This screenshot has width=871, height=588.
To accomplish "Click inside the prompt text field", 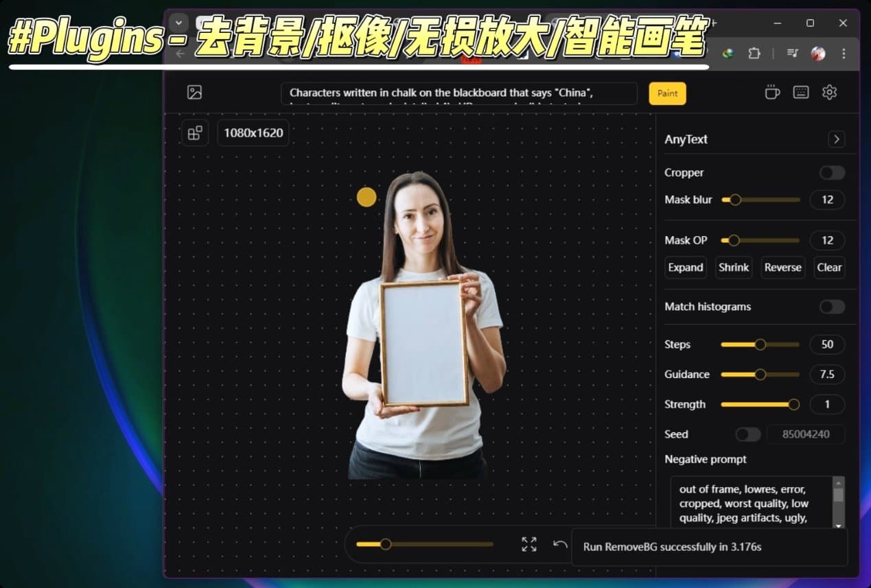I will tap(458, 93).
